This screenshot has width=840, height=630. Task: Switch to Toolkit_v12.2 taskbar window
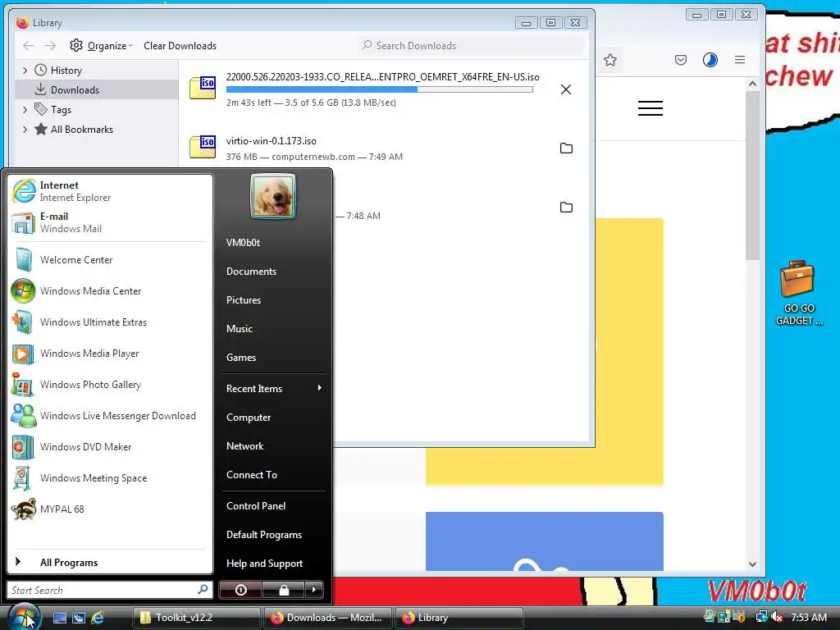(196, 618)
